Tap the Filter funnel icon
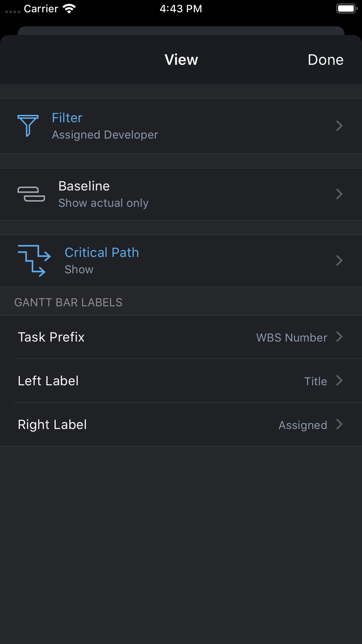The width and height of the screenshot is (362, 644). click(x=28, y=126)
